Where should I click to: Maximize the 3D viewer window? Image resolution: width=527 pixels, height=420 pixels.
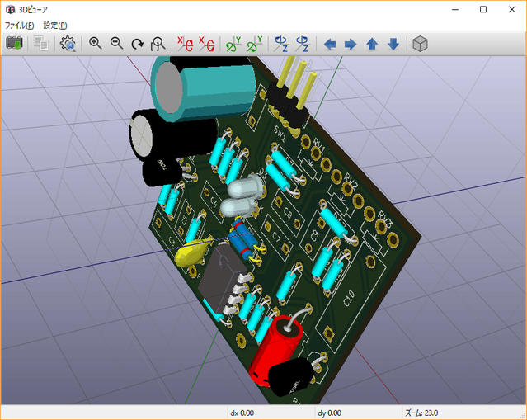pos(483,9)
